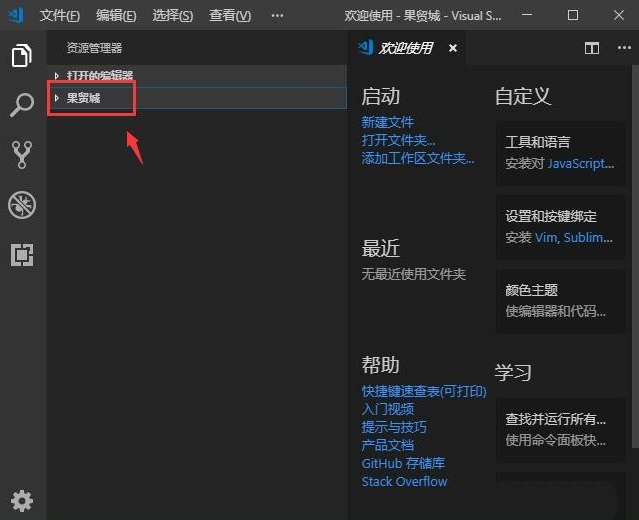This screenshot has height=520, width=639.
Task: Click the 添加工作区文件夹... link
Action: 418,158
